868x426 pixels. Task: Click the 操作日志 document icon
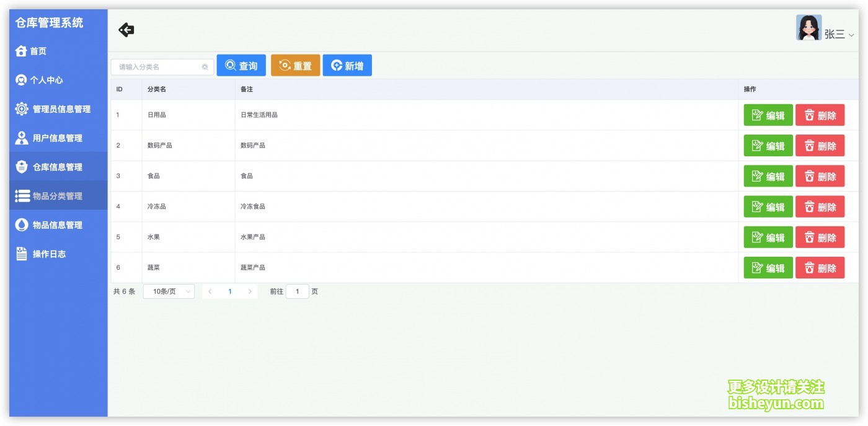22,254
